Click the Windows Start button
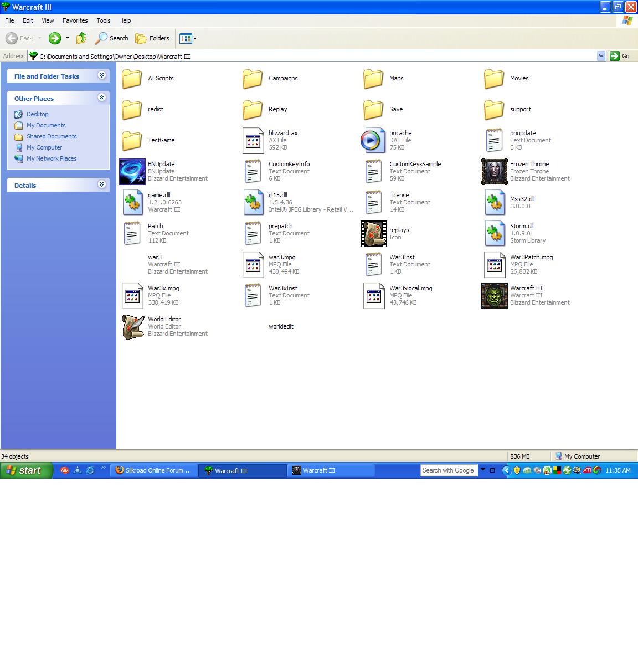The width and height of the screenshot is (638, 672). coord(27,470)
